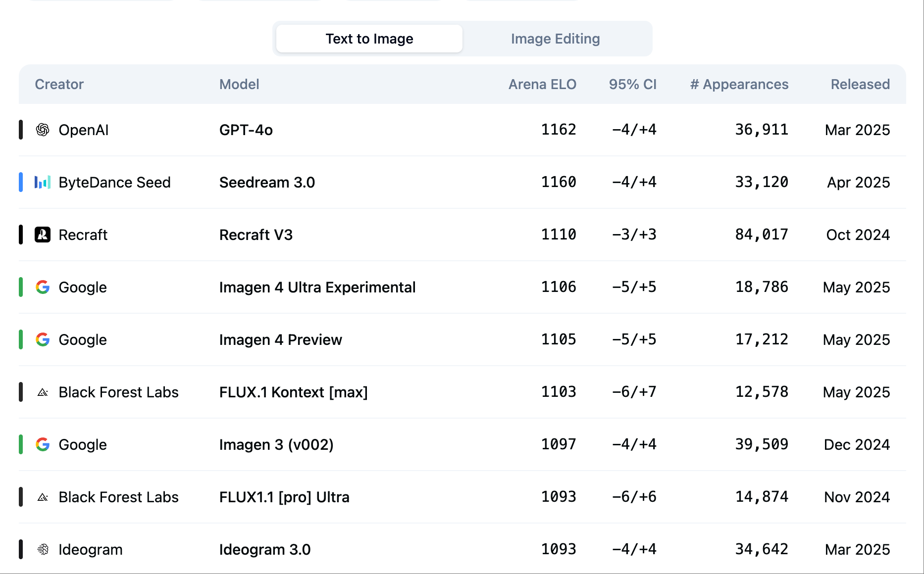924x574 pixels.
Task: Click Google logo in Imagen 4 Ultra row
Action: click(x=43, y=287)
